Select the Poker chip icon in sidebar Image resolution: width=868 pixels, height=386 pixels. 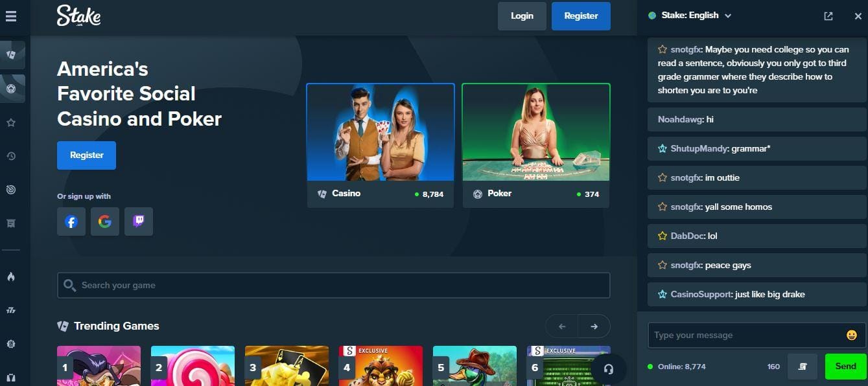(11, 89)
